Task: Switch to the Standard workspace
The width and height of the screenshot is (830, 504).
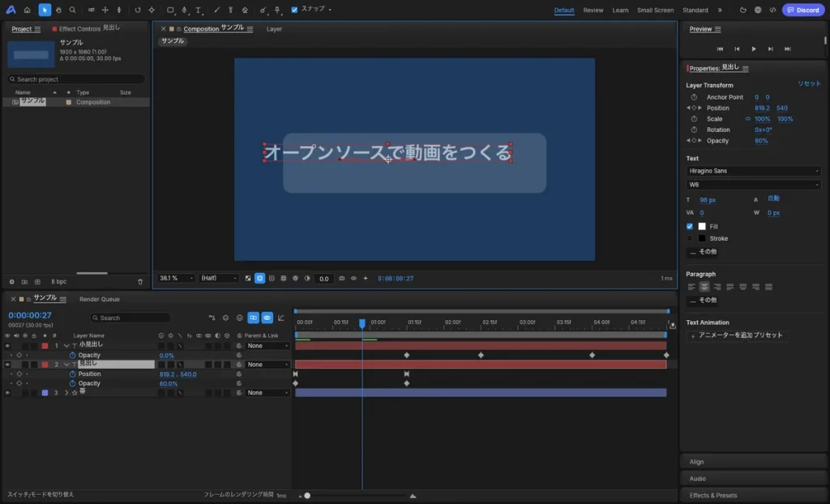Action: [695, 10]
